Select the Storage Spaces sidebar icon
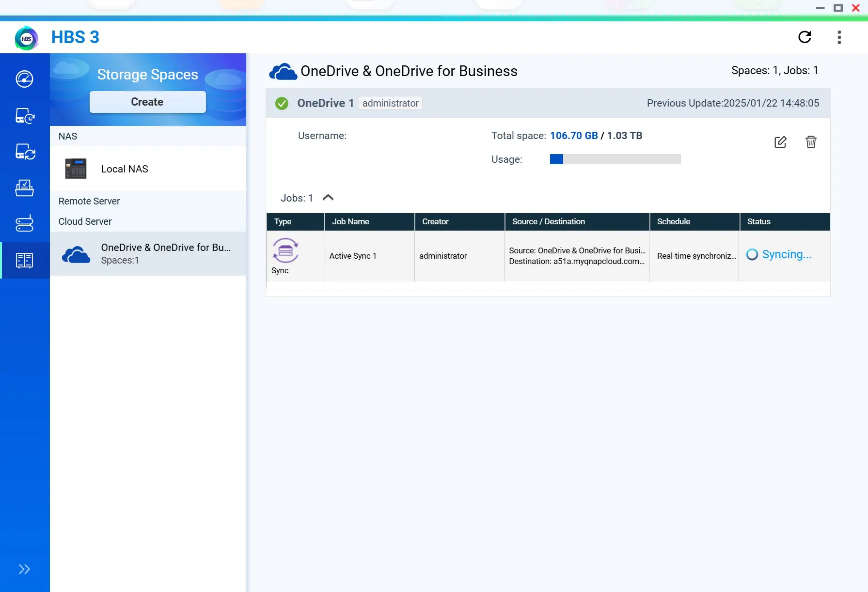Image resolution: width=868 pixels, height=592 pixels. [x=25, y=260]
